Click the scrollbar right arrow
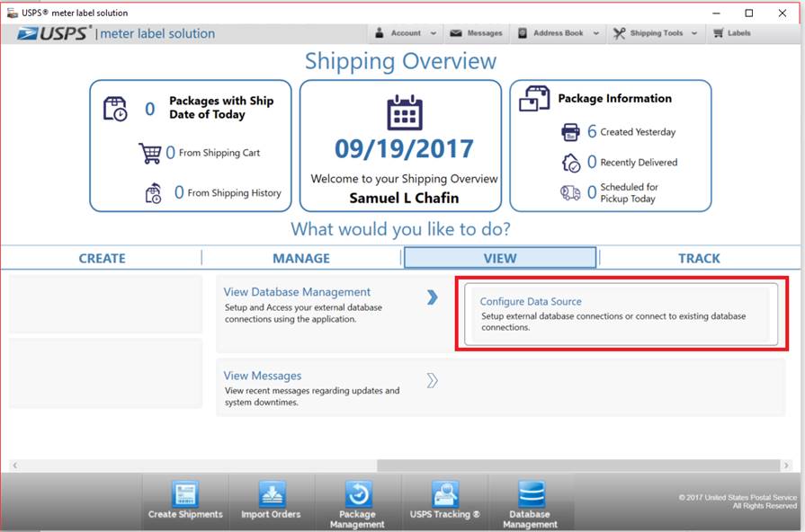The width and height of the screenshot is (805, 532). click(x=786, y=465)
